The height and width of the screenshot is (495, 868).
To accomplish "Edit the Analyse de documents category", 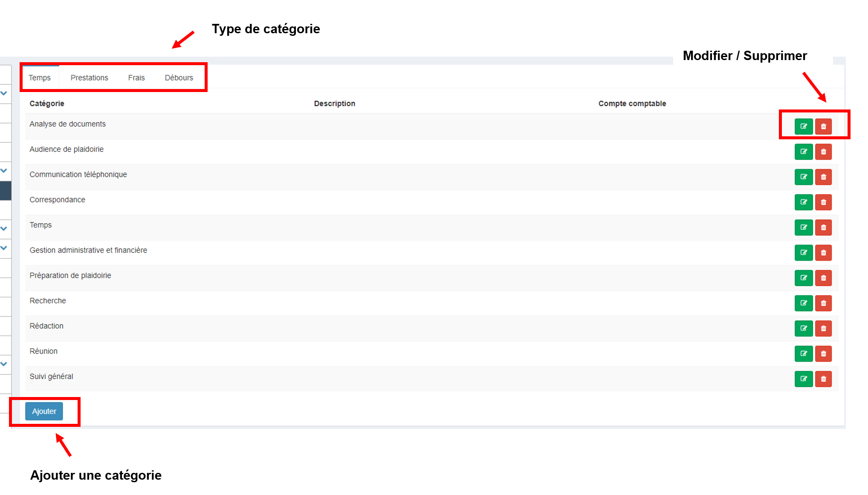I will click(803, 127).
